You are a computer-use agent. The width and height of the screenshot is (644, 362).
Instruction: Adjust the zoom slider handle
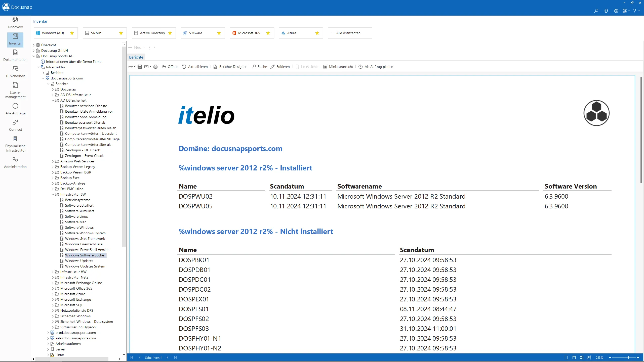coord(628,357)
